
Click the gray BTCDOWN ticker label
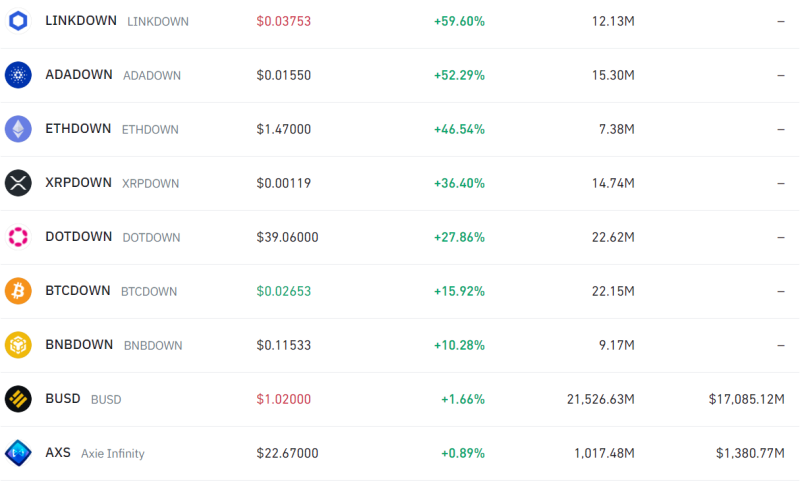(x=149, y=292)
